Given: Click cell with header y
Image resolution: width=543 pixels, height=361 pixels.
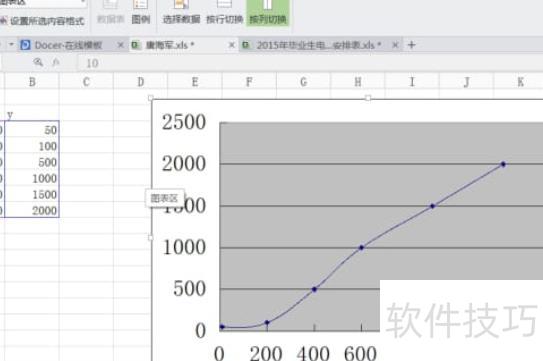Looking at the screenshot, I should [x=32, y=114].
